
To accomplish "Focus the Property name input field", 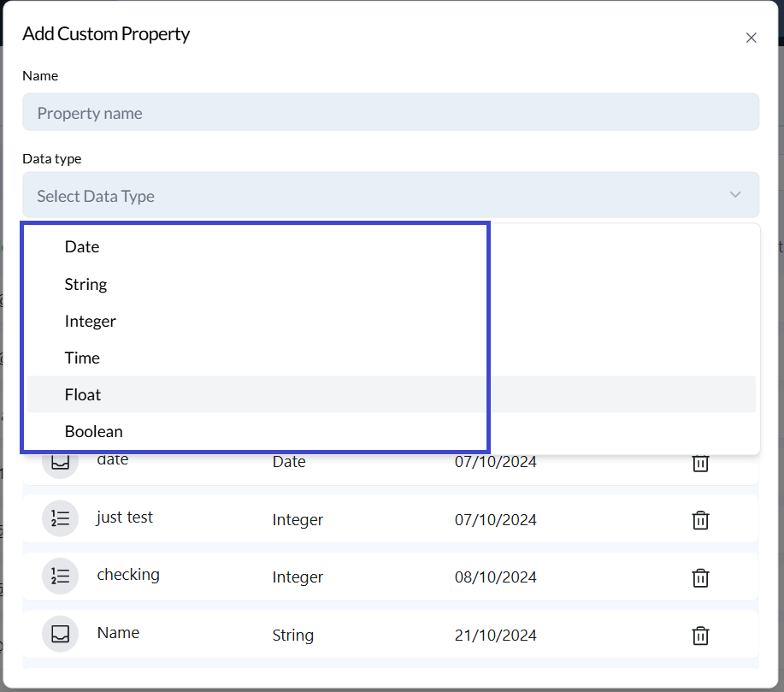I will 390,113.
